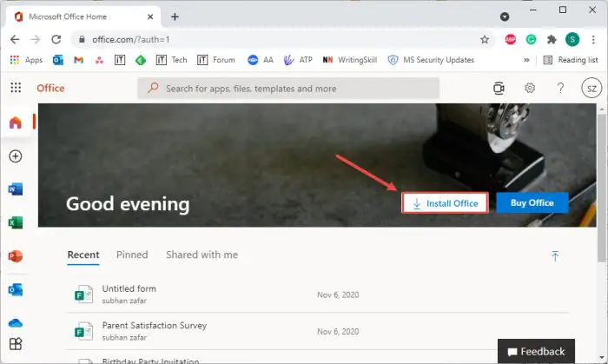This screenshot has width=608, height=364.
Task: Bookmark page with star icon
Action: click(485, 40)
